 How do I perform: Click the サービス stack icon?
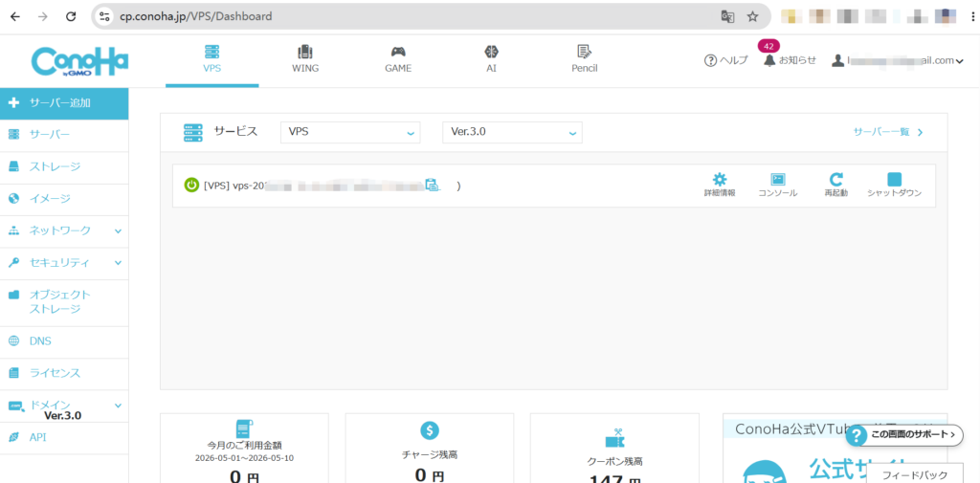click(x=193, y=132)
